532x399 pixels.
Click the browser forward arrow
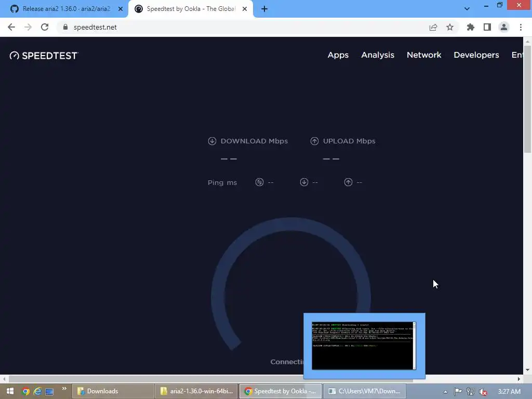tap(28, 27)
